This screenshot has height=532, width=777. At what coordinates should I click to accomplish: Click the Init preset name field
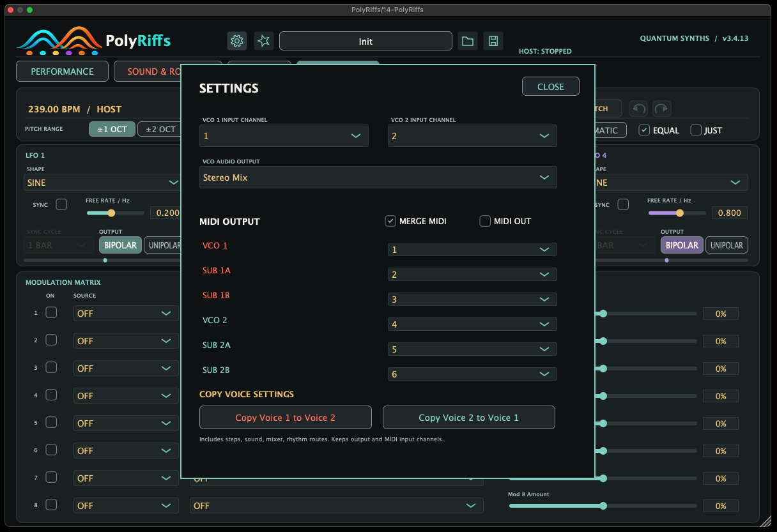tap(365, 41)
